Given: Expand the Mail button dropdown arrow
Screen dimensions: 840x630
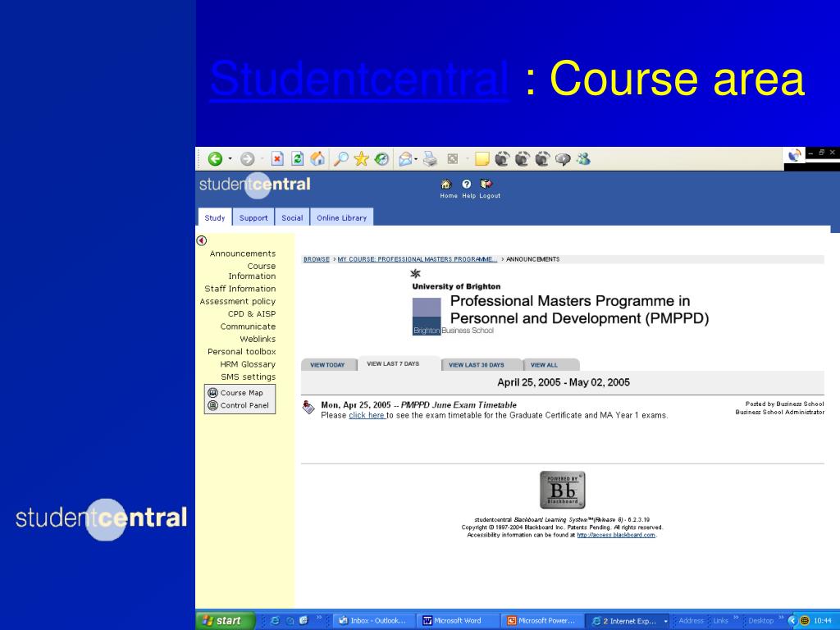Looking at the screenshot, I should pos(416,159).
